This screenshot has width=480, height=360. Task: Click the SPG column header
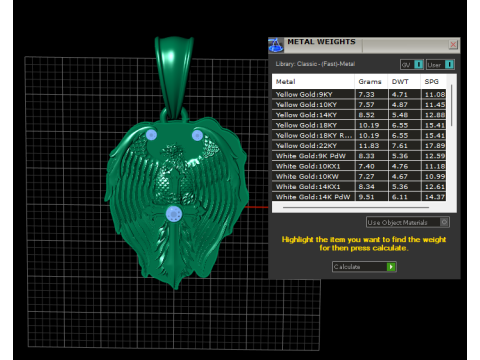point(433,82)
